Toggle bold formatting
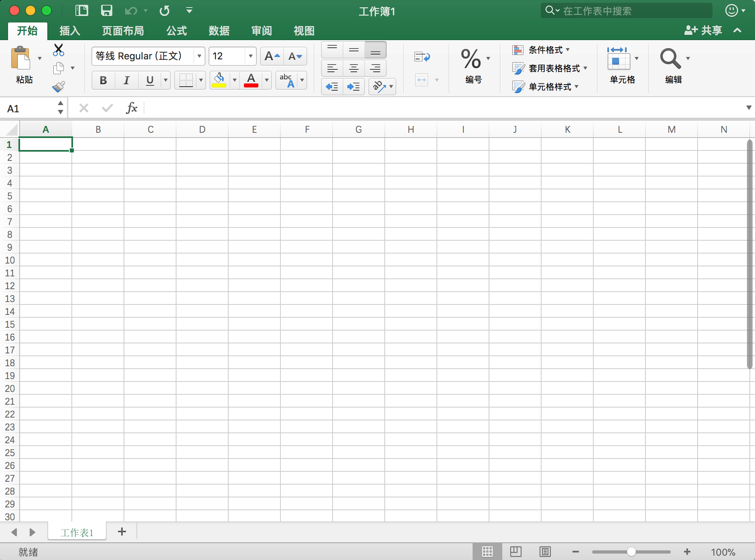Image resolution: width=755 pixels, height=560 pixels. [103, 80]
